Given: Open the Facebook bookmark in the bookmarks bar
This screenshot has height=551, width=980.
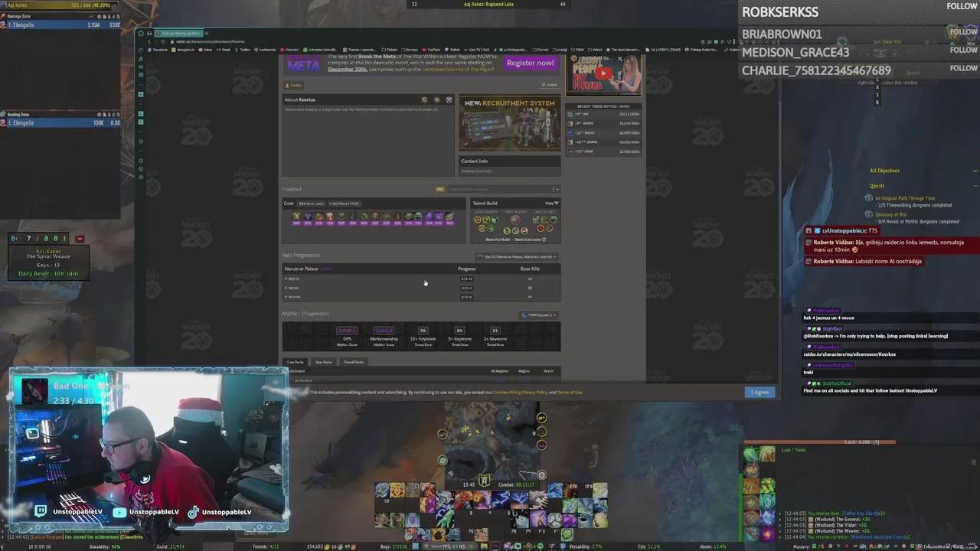Looking at the screenshot, I should pyautogui.click(x=158, y=50).
